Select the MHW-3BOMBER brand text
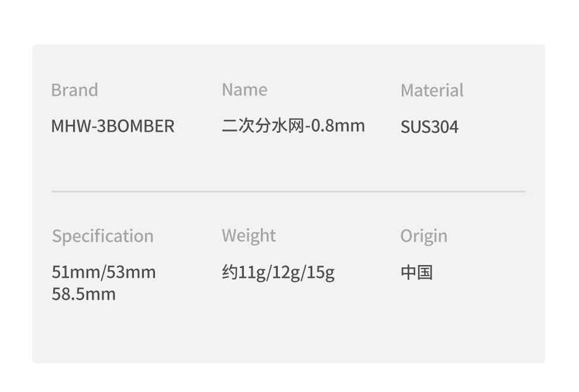Viewport: 579px width, 392px height. (112, 126)
